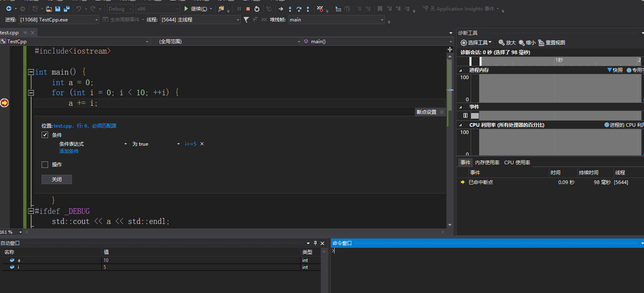Viewport: 644px width, 293px height.
Task: Uncheck the 条件 (condition) checkbox
Action: [x=45, y=135]
